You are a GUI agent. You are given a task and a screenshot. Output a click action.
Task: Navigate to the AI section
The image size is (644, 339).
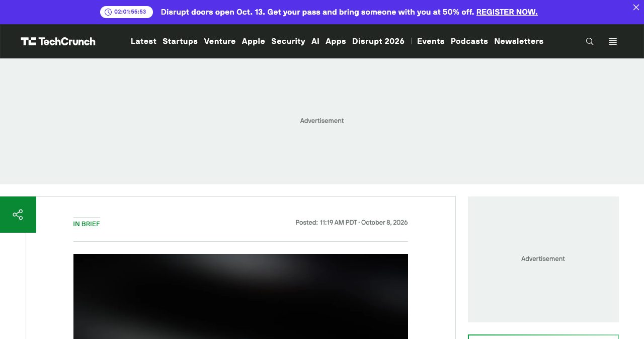pos(315,41)
